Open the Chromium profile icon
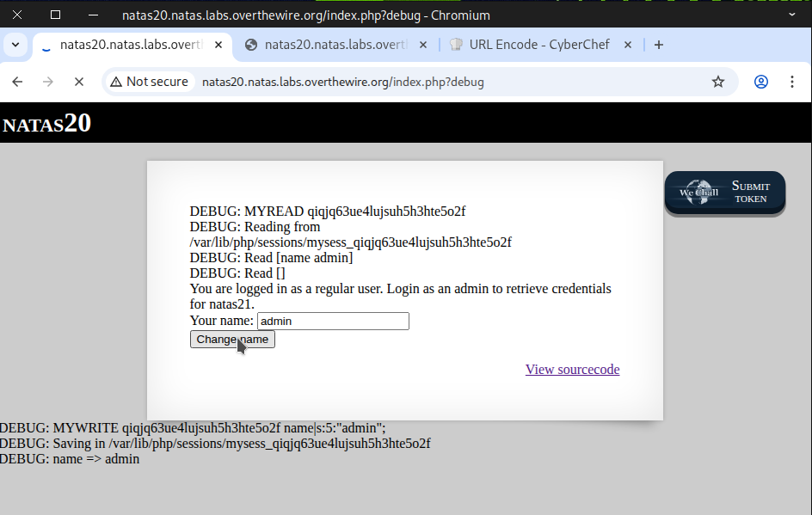This screenshot has width=812, height=515. 761,82
